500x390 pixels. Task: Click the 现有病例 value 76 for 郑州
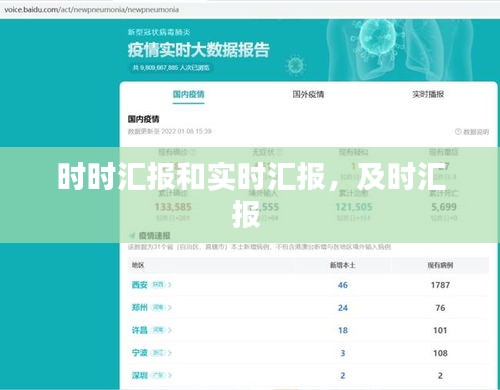coord(440,308)
